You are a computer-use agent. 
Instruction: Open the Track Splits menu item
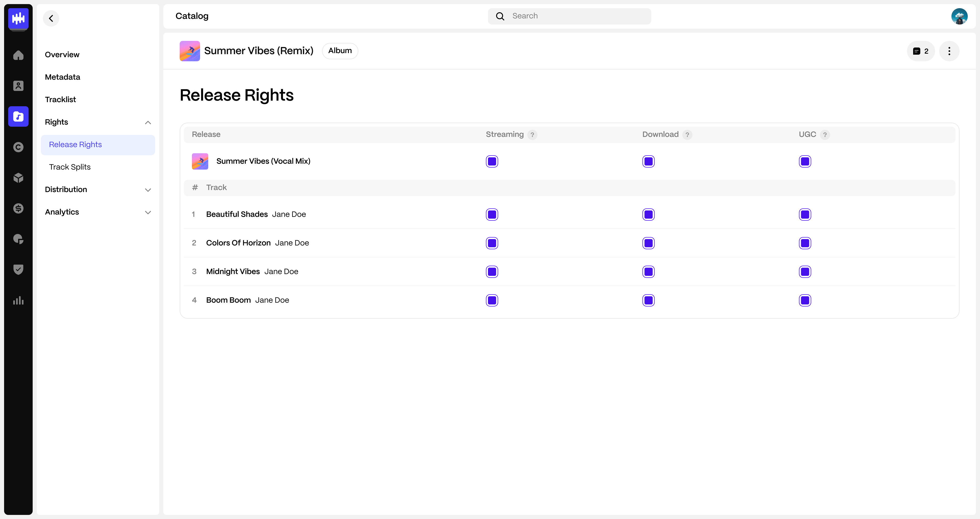point(70,167)
